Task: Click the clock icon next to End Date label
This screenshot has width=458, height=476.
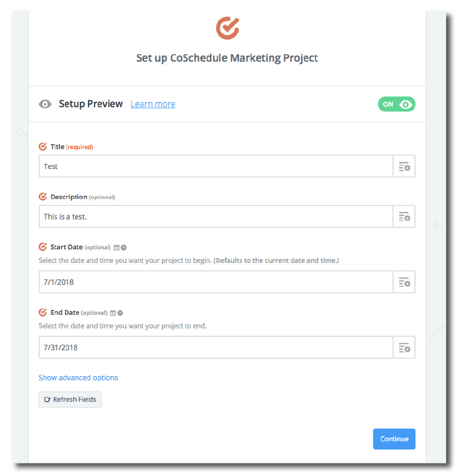Action: point(120,313)
